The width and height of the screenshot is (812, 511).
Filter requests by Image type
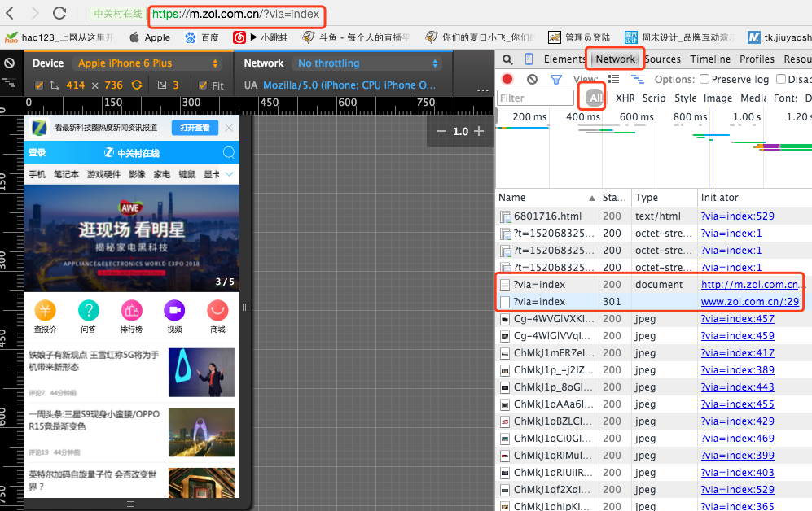(x=718, y=98)
